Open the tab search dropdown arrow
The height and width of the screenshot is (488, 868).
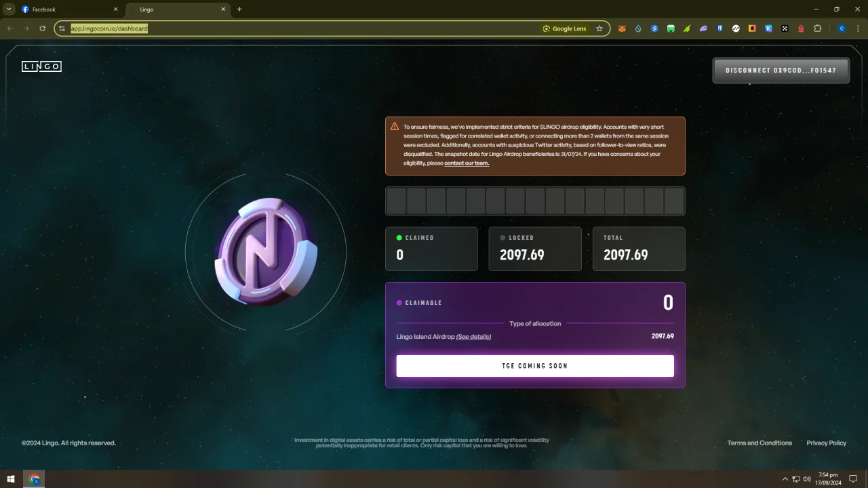[9, 9]
